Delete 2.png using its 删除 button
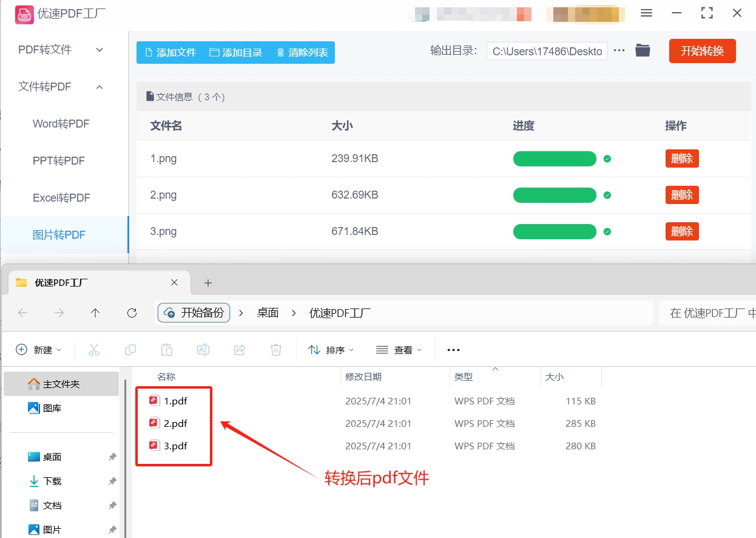Viewport: 756px width, 538px height. [x=681, y=195]
